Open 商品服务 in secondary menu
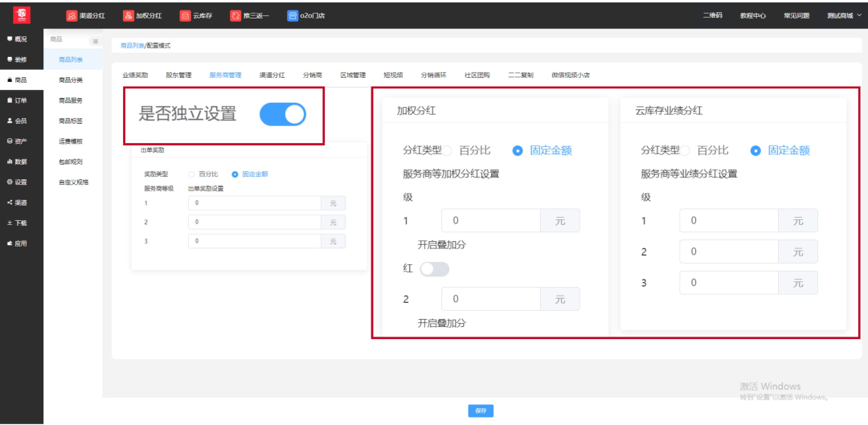 point(71,100)
